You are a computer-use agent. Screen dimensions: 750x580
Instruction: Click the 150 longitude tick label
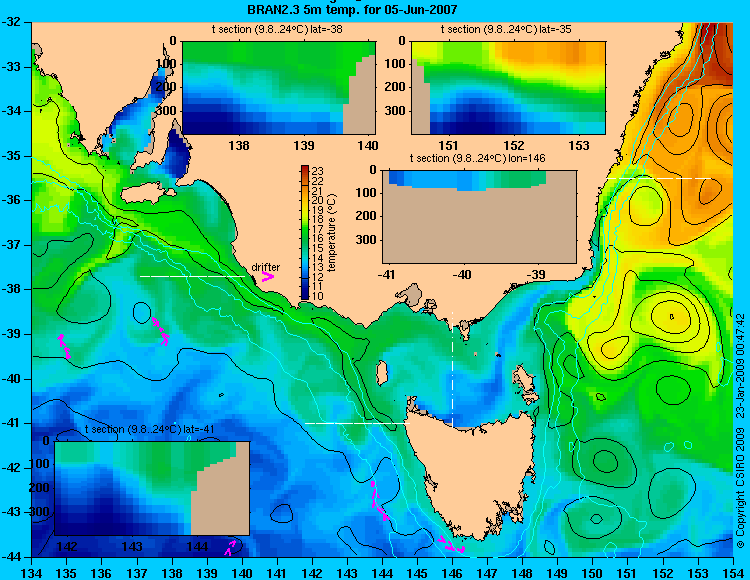pyautogui.click(x=593, y=573)
